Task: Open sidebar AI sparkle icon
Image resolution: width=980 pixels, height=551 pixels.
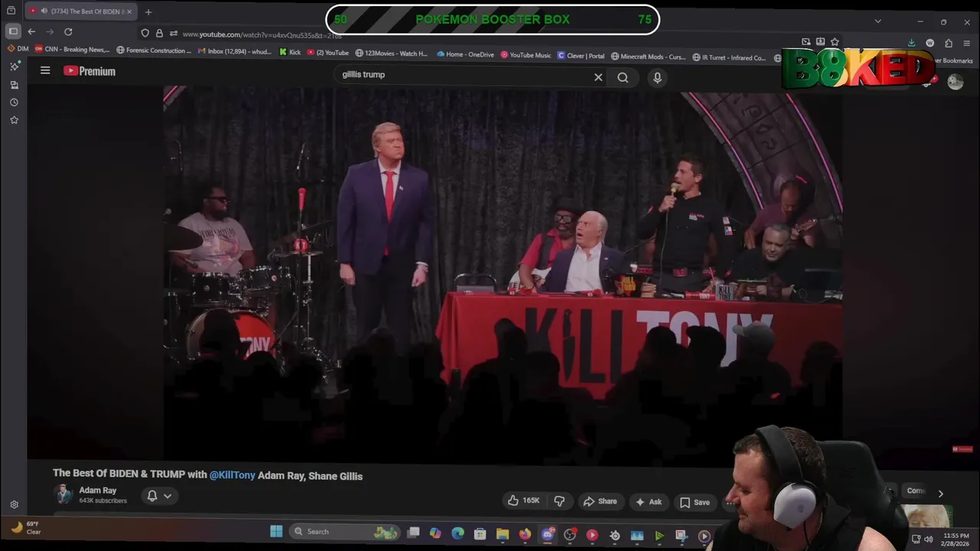Action: tap(14, 67)
